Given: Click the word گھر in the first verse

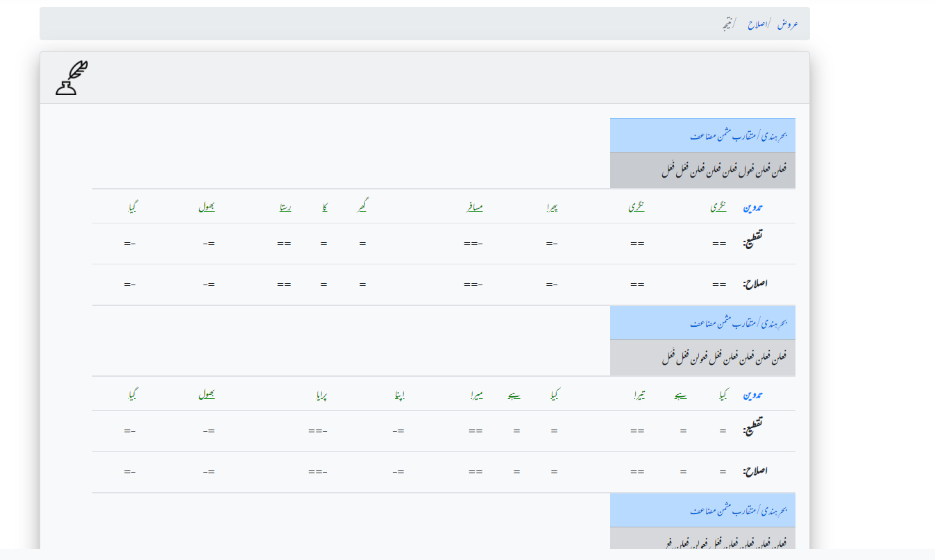Looking at the screenshot, I should tap(362, 207).
